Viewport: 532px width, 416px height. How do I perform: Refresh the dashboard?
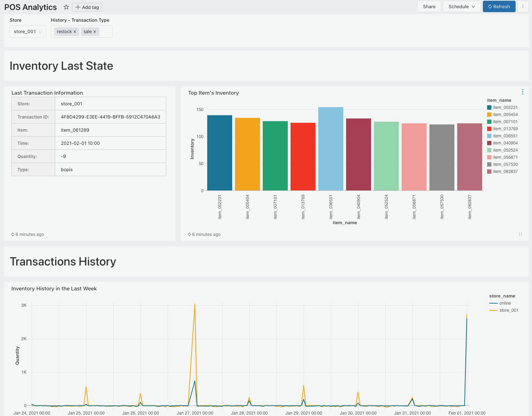[499, 6]
